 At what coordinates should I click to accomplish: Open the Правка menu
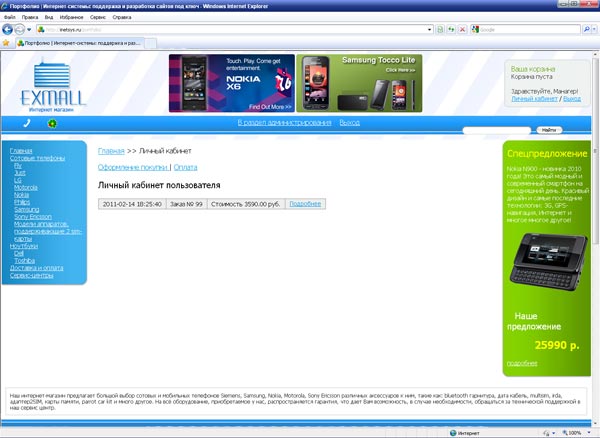tap(30, 17)
